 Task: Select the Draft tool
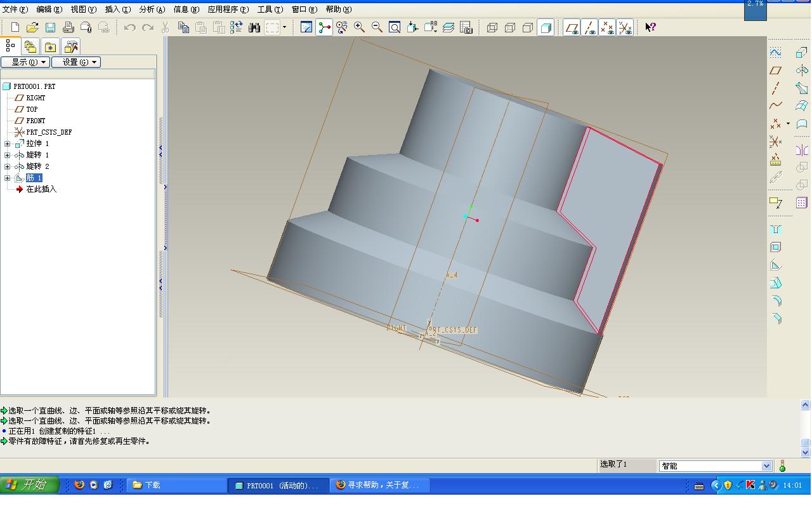pyautogui.click(x=775, y=283)
